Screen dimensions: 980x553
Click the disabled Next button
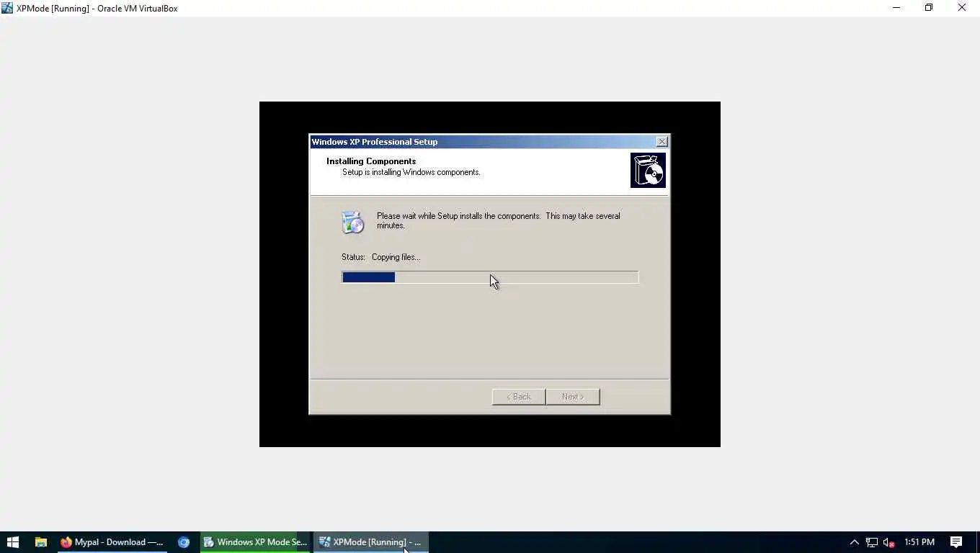(x=573, y=397)
